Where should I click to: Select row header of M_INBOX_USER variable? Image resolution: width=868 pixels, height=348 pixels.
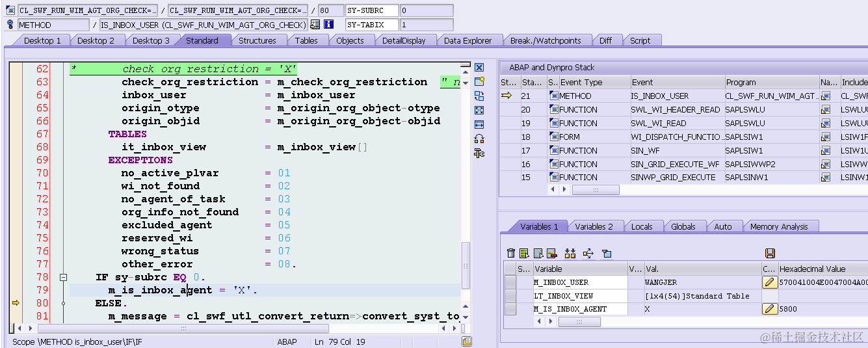click(x=510, y=282)
